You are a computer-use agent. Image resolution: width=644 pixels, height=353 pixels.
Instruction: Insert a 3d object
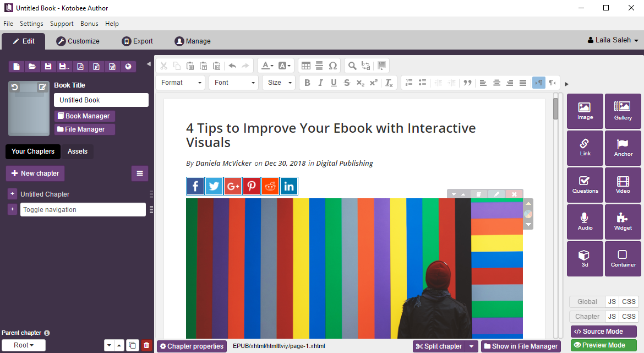(x=585, y=259)
